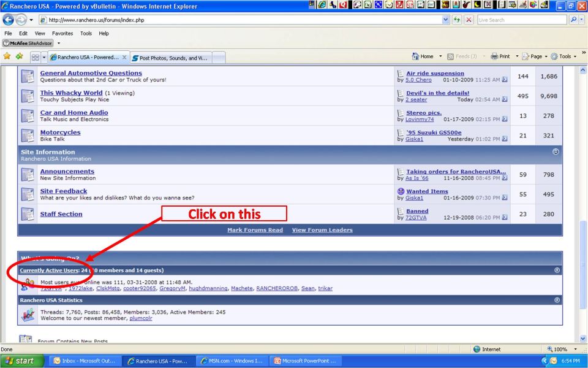Click the Favorites Center star icon
This screenshot has width=588, height=368.
pyautogui.click(x=7, y=56)
